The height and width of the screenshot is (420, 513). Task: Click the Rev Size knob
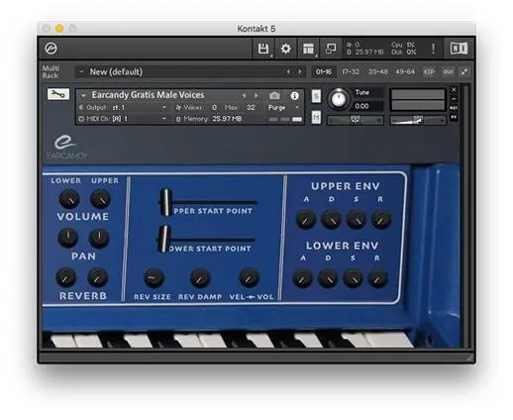(x=154, y=278)
